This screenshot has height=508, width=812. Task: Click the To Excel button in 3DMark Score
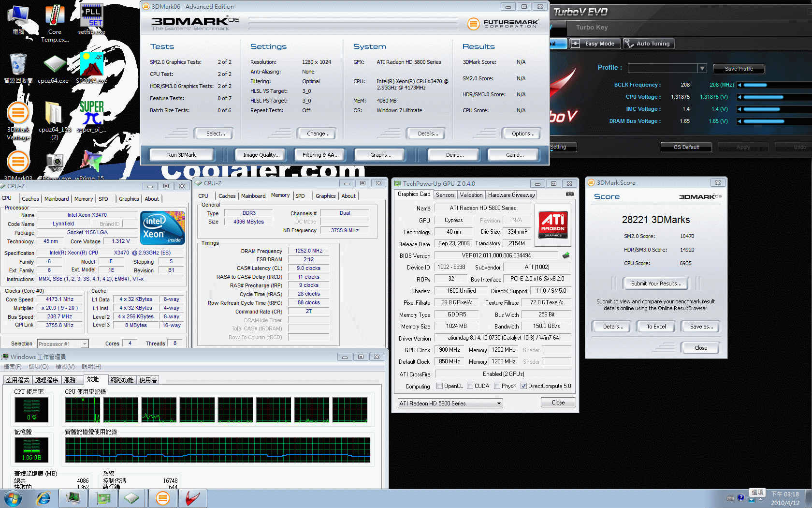pyautogui.click(x=656, y=327)
